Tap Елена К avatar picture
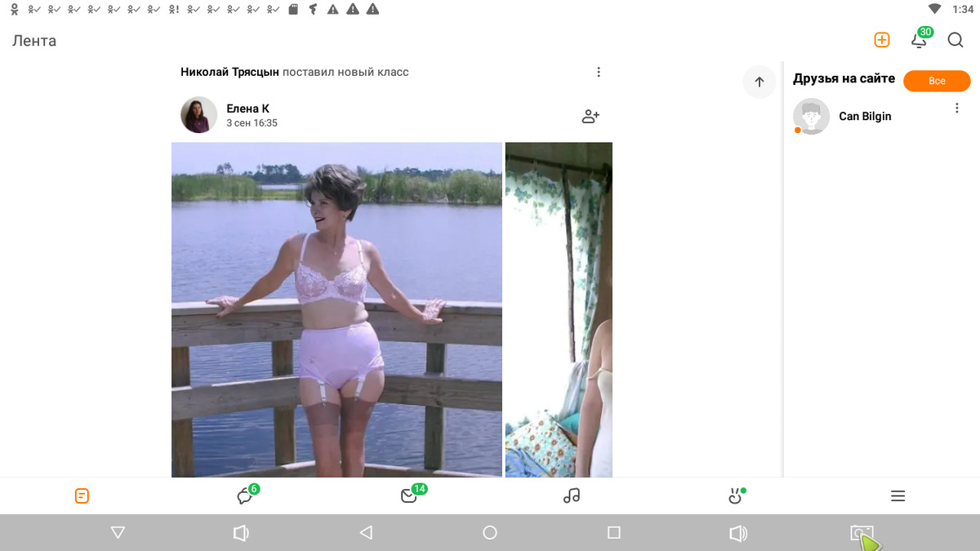980x551 pixels. pyautogui.click(x=198, y=115)
